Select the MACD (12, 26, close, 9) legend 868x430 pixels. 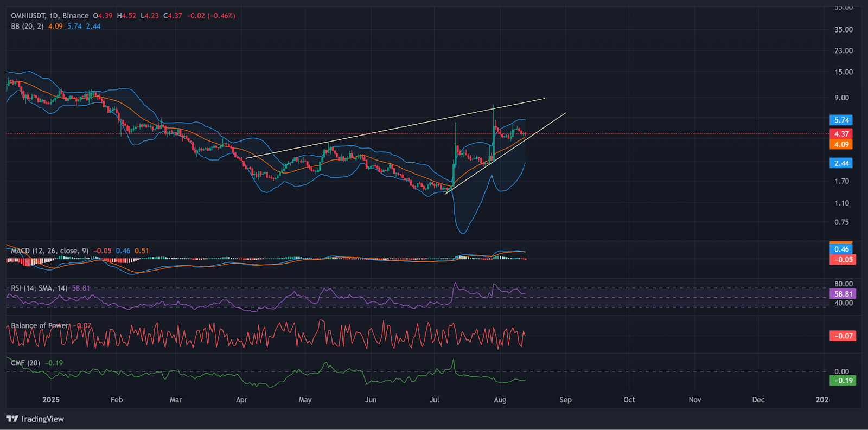point(49,251)
